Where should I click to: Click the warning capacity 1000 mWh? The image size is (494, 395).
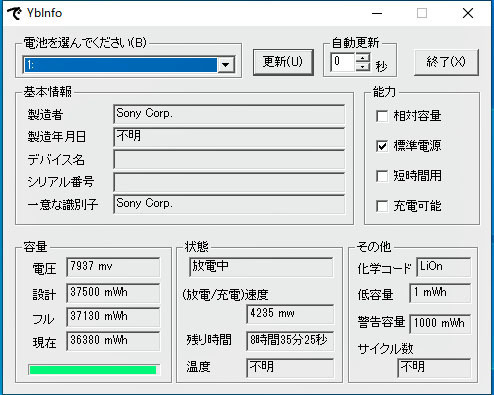point(440,324)
